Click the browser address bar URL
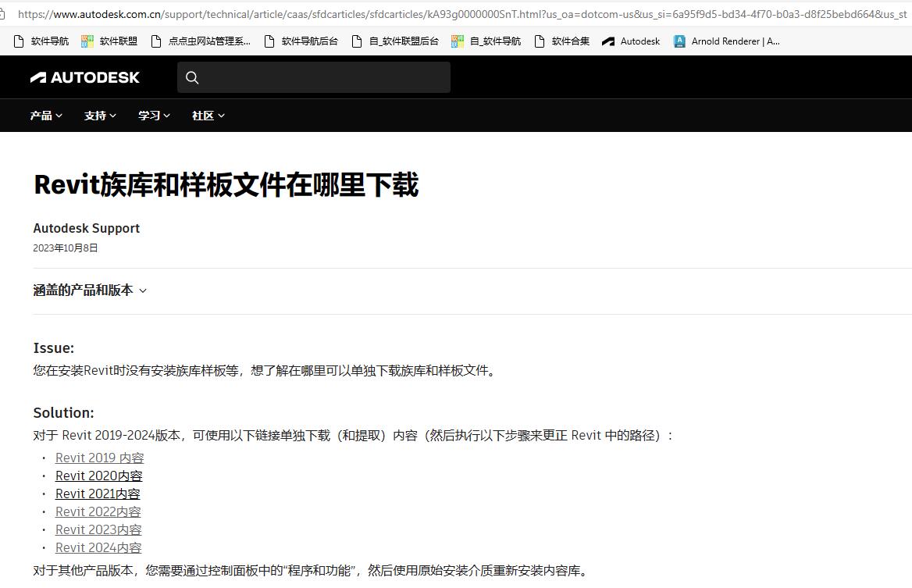The image size is (912, 588). click(312, 13)
